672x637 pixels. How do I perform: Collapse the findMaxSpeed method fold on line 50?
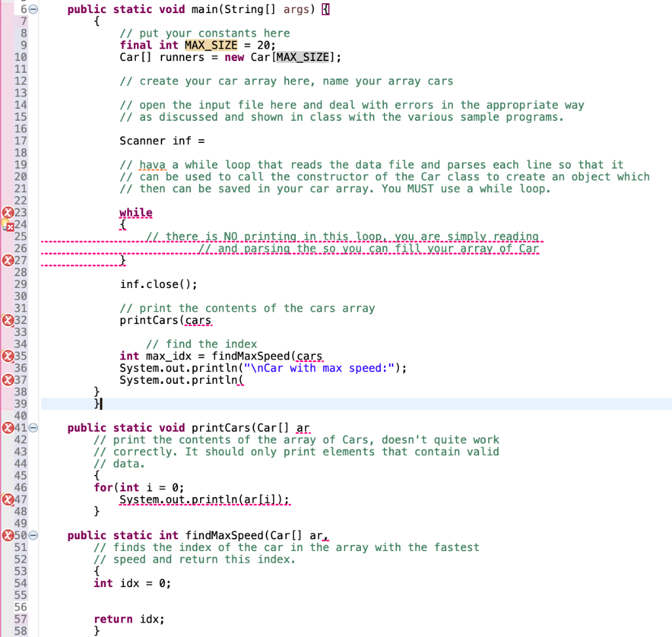[x=32, y=535]
